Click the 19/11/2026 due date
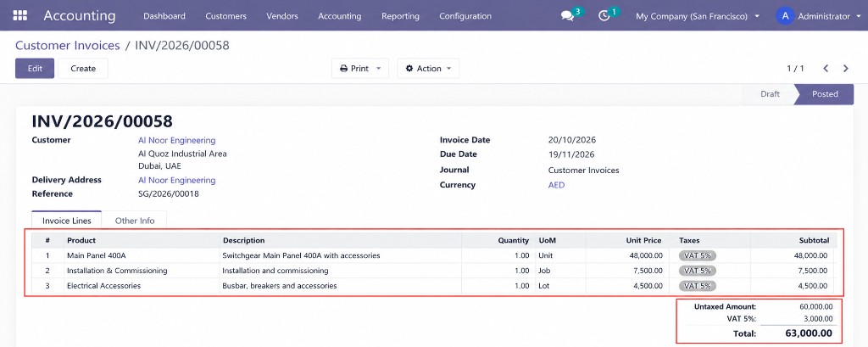868x347 pixels. tap(570, 154)
